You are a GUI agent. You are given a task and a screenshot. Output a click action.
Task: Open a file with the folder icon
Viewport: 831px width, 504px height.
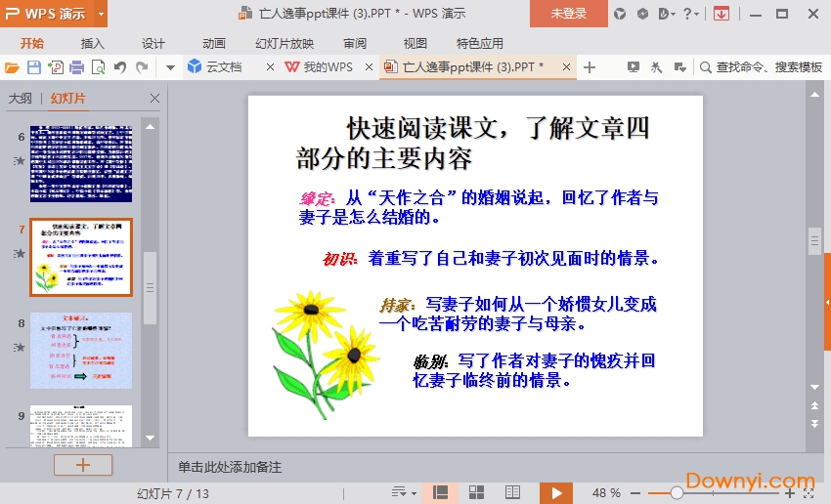click(12, 67)
